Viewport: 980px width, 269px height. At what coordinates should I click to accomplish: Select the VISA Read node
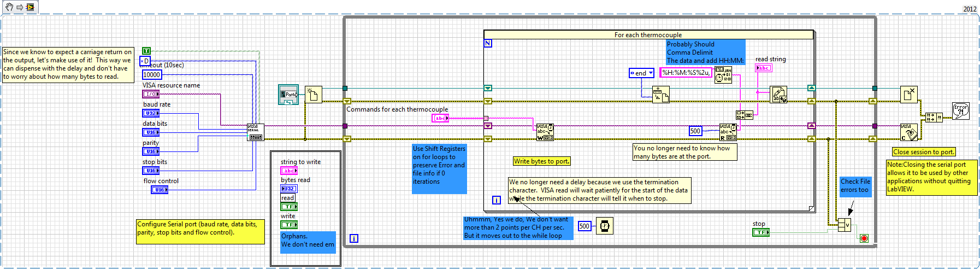(728, 132)
